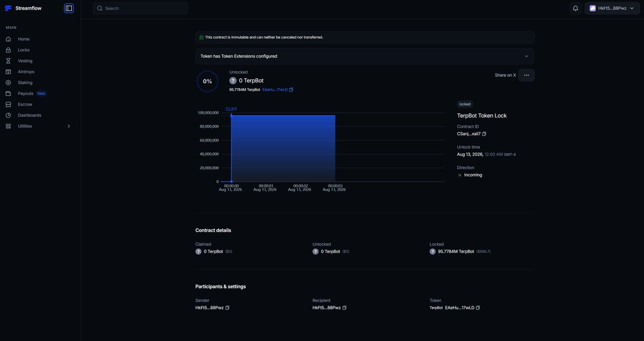Click the Payouts sidebar icon
Image resolution: width=644 pixels, height=341 pixels.
click(8, 93)
